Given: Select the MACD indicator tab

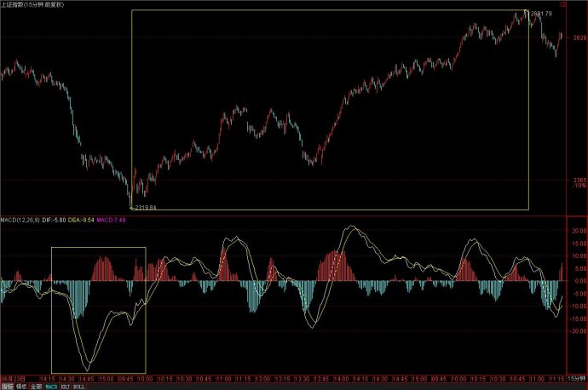Looking at the screenshot, I should pyautogui.click(x=51, y=387).
